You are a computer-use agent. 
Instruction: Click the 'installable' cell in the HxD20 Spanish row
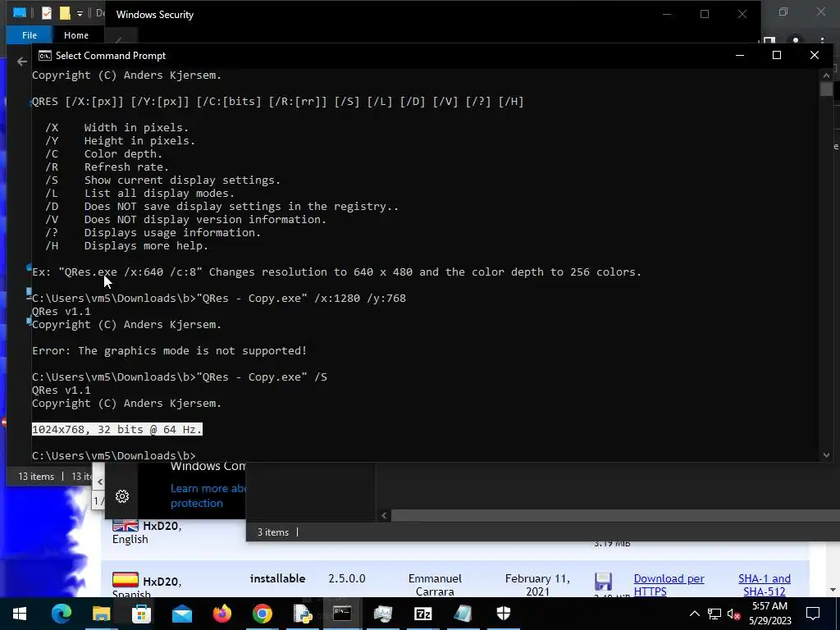click(277, 578)
